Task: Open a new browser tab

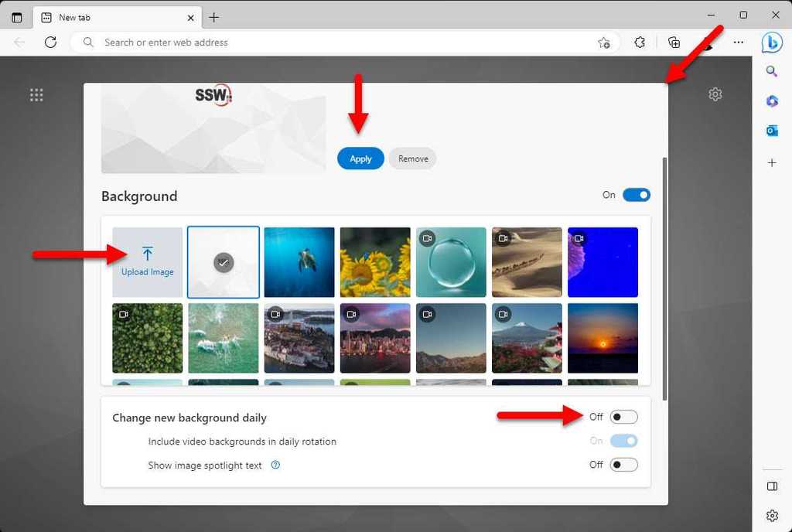Action: point(215,17)
